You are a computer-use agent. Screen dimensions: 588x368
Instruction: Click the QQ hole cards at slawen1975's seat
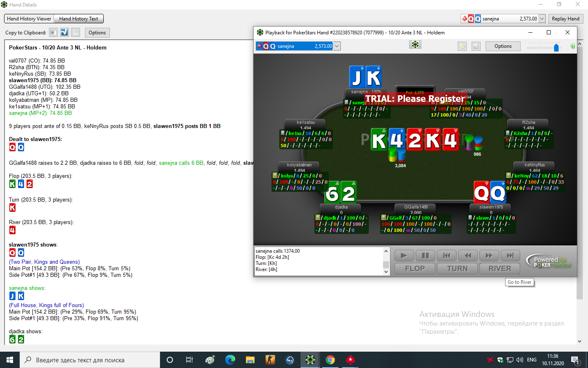(x=490, y=192)
